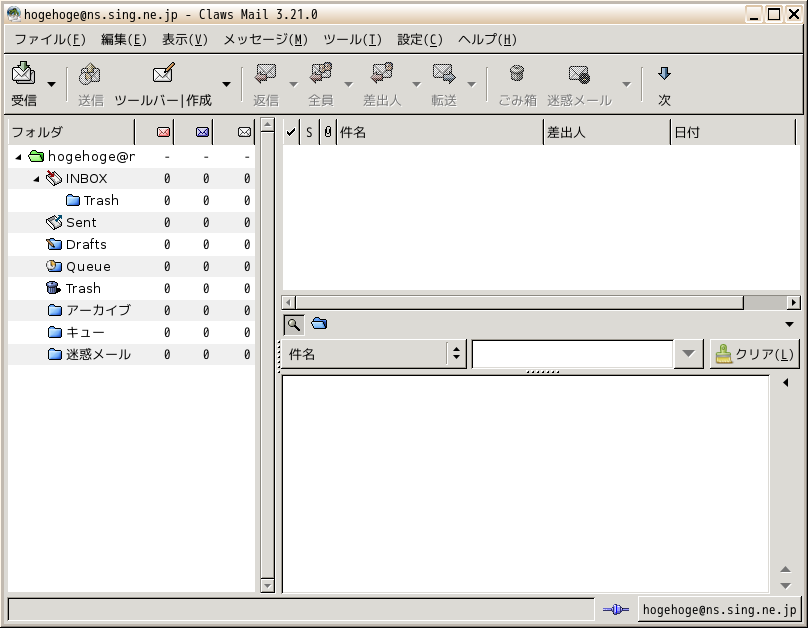
Task: Click the small down arrow right of search bar
Action: 789,324
